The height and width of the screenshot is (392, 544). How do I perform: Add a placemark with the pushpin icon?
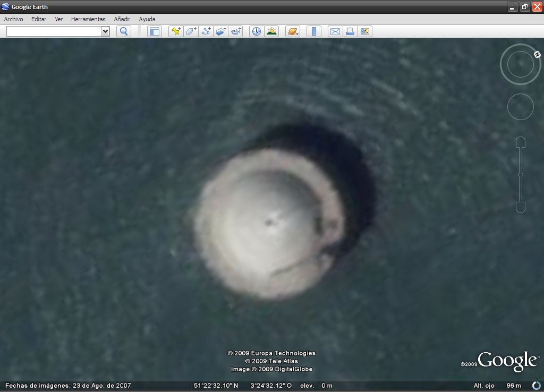point(176,31)
